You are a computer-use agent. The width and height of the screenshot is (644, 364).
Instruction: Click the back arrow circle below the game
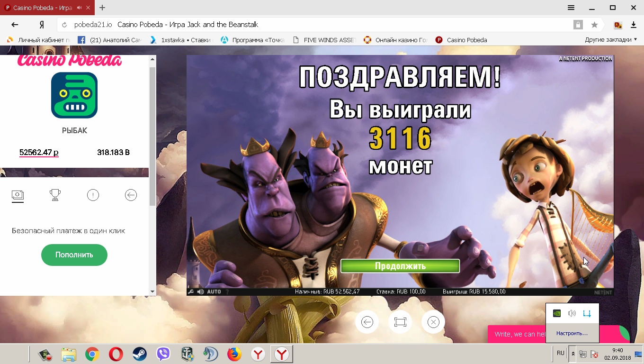[367, 322]
